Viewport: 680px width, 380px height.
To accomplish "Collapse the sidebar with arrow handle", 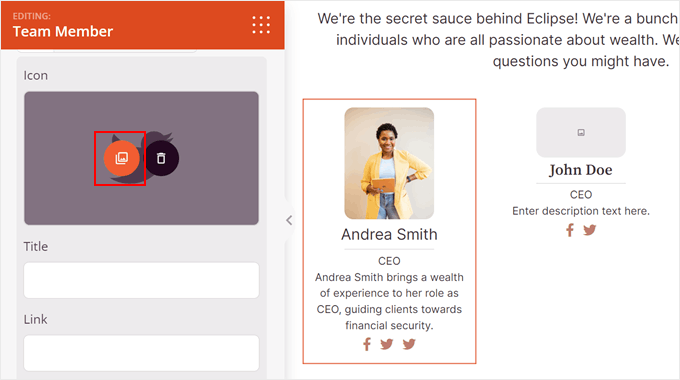I will 289,220.
